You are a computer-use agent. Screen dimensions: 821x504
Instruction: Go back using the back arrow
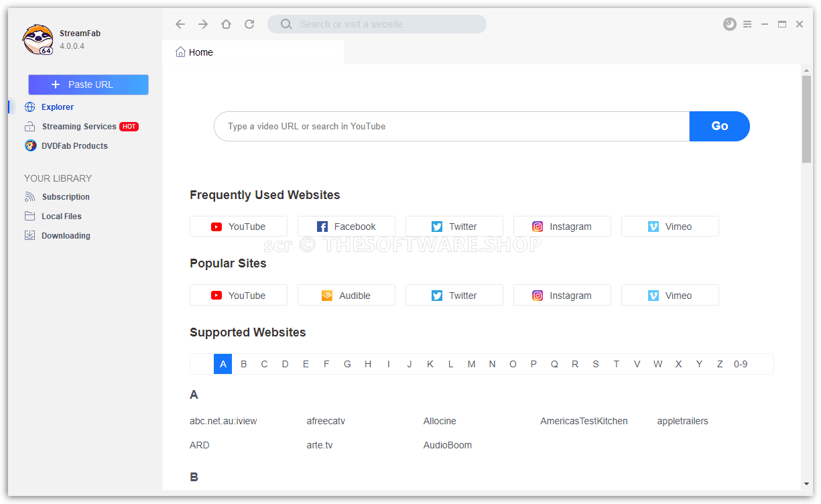pyautogui.click(x=180, y=24)
